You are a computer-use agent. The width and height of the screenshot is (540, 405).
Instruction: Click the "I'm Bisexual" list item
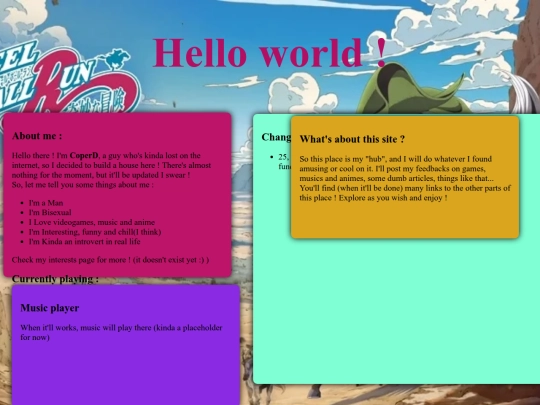tap(50, 212)
